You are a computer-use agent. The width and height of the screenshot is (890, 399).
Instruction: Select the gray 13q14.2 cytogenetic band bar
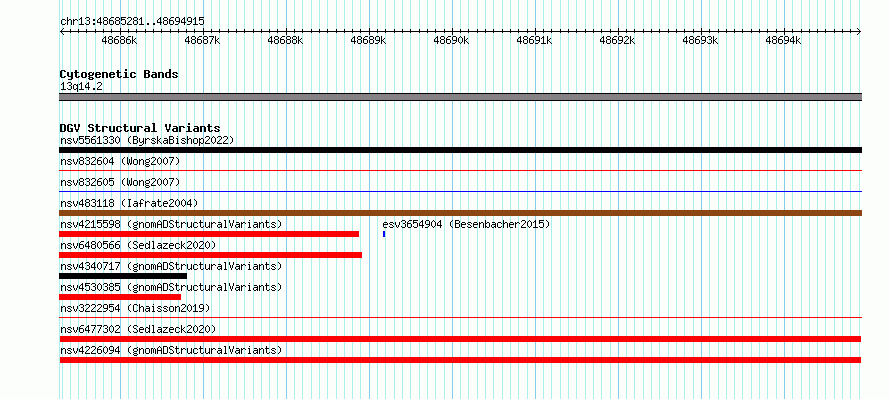point(460,97)
